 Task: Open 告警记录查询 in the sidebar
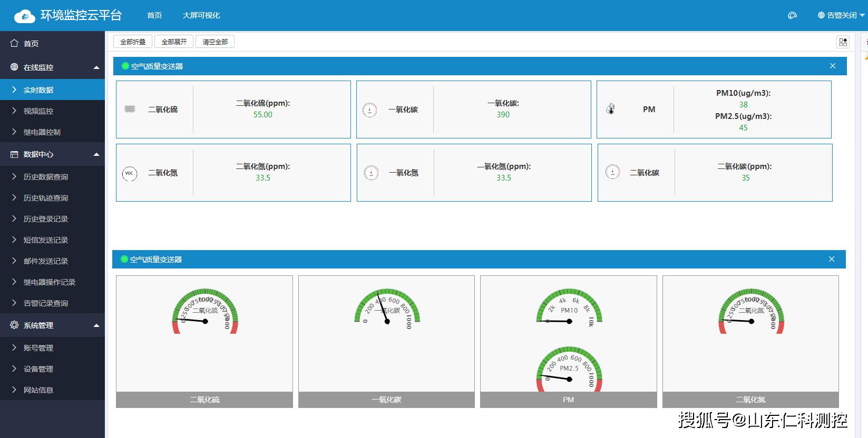(x=52, y=303)
